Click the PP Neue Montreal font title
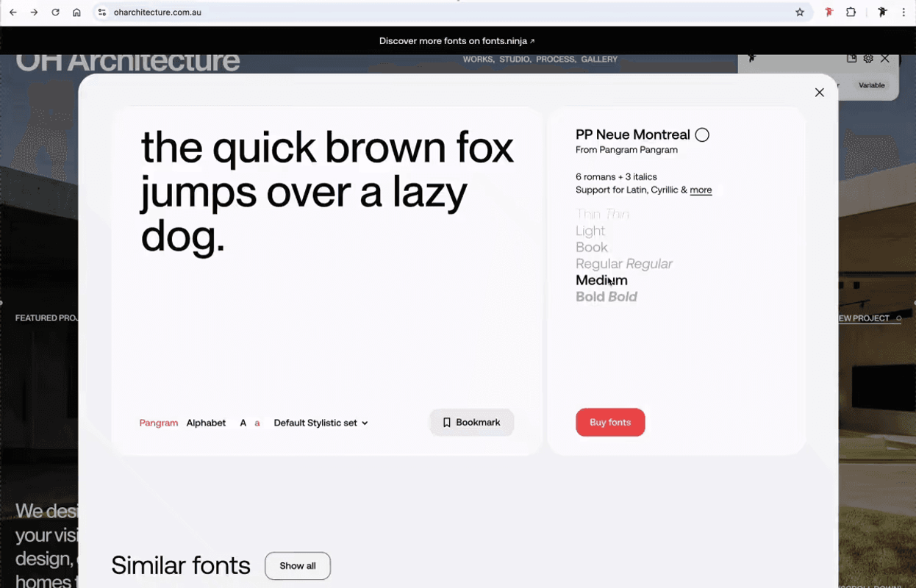Image resolution: width=916 pixels, height=588 pixels. (633, 135)
